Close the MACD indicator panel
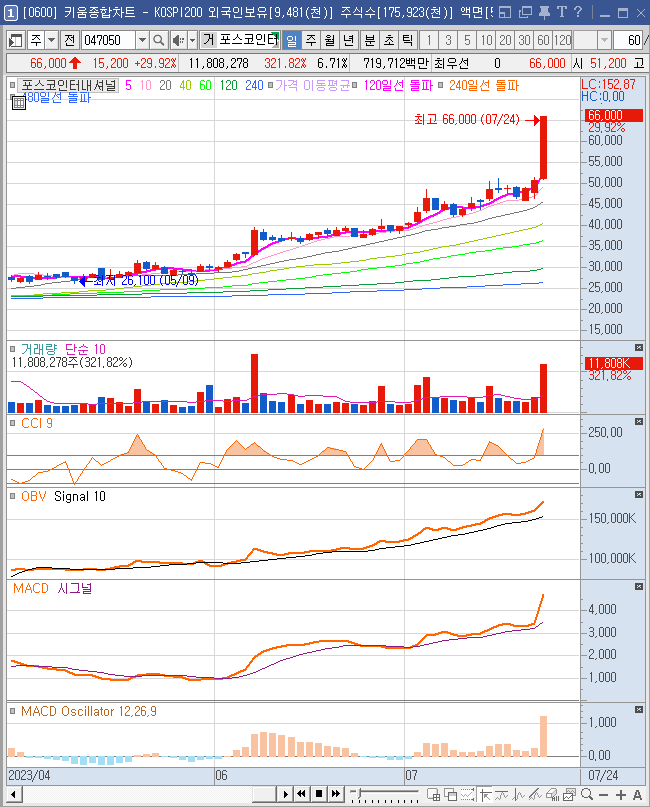 tap(639, 587)
